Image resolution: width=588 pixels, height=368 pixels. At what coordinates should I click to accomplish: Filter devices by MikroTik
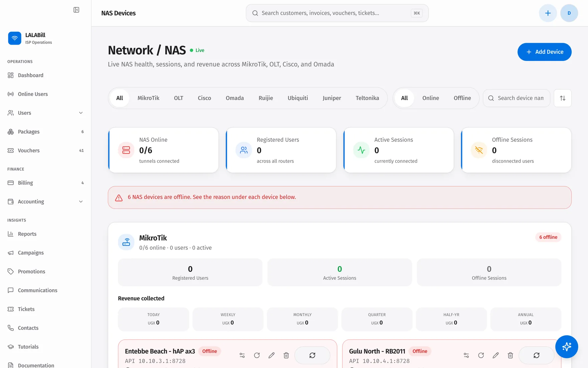pyautogui.click(x=148, y=98)
